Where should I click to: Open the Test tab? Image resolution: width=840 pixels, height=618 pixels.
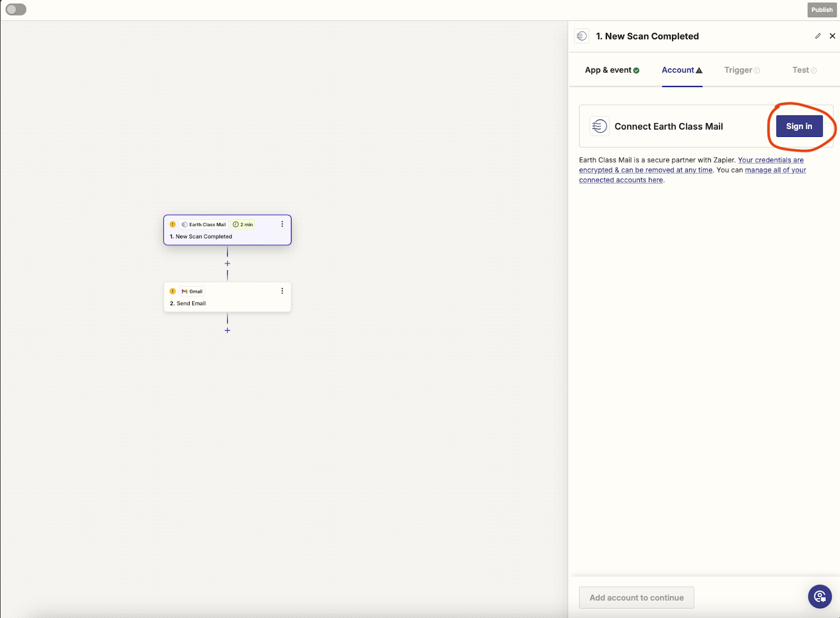pos(804,70)
